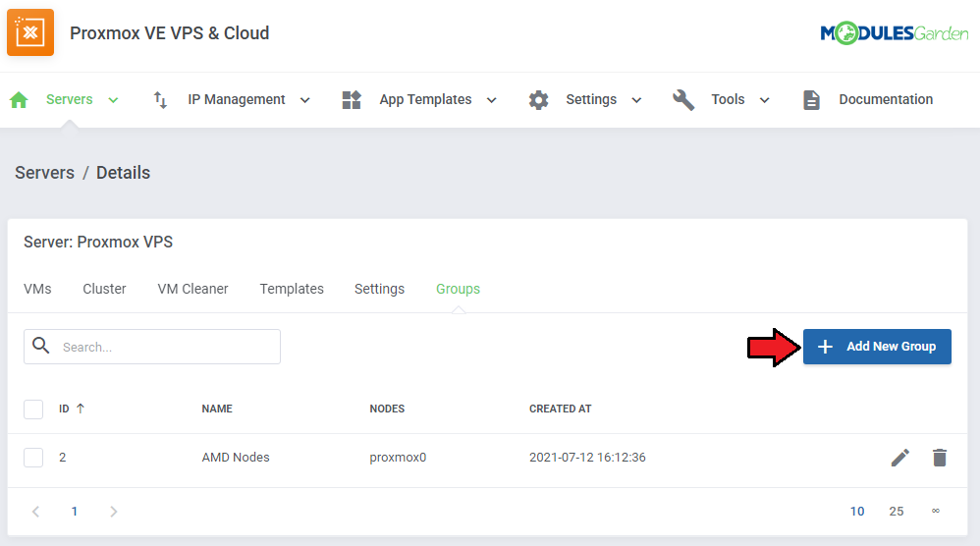Screen dimensions: 980x546
Task: Click the Add New Group button
Action: (x=877, y=347)
